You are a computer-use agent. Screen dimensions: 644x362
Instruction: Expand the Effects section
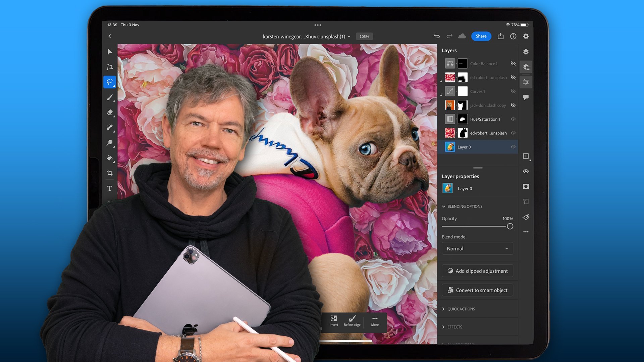(x=454, y=327)
